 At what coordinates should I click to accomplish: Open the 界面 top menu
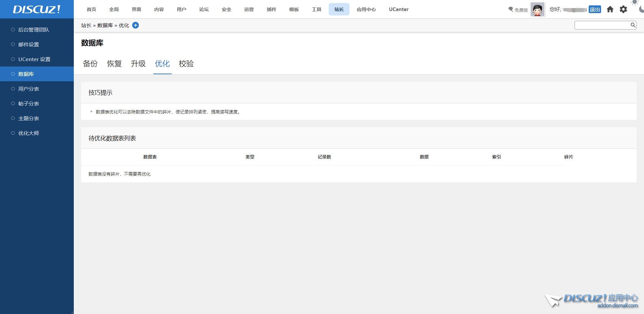(x=137, y=9)
